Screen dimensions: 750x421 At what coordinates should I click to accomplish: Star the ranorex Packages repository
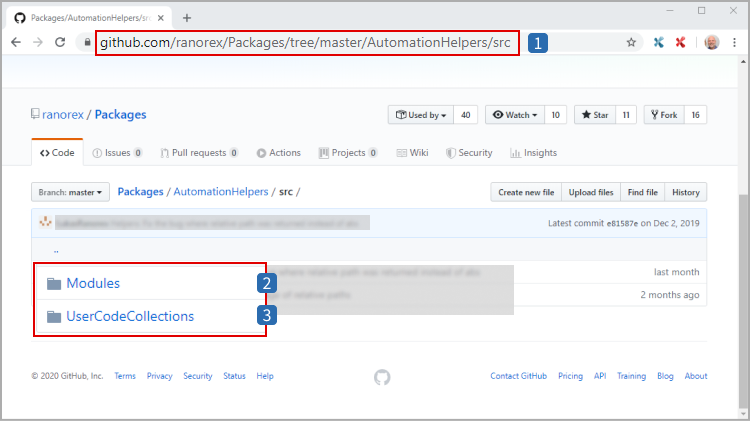[x=595, y=115]
